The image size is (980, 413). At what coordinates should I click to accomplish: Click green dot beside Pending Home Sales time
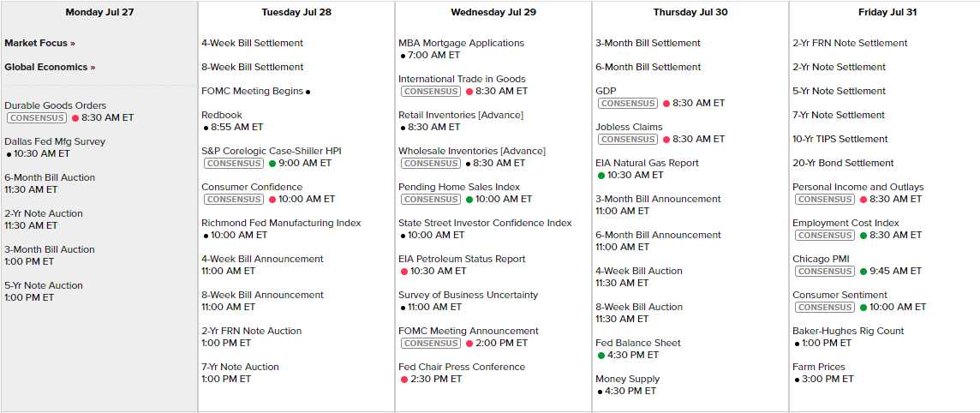coord(469,200)
